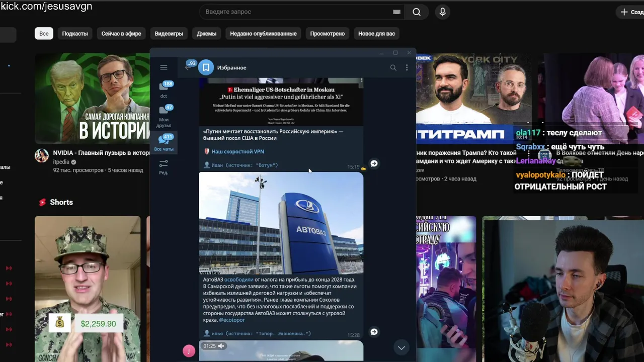Image resolution: width=644 pixels, height=362 pixels.
Task: Click the 15:28 message timestamp
Action: coord(353,335)
